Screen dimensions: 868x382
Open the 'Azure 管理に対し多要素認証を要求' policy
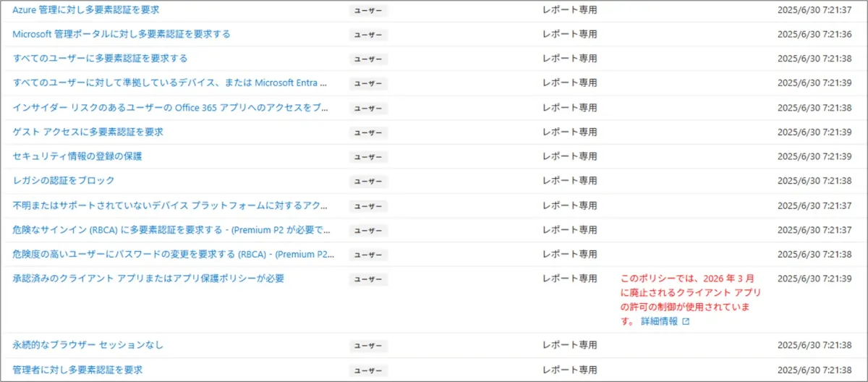pos(86,10)
